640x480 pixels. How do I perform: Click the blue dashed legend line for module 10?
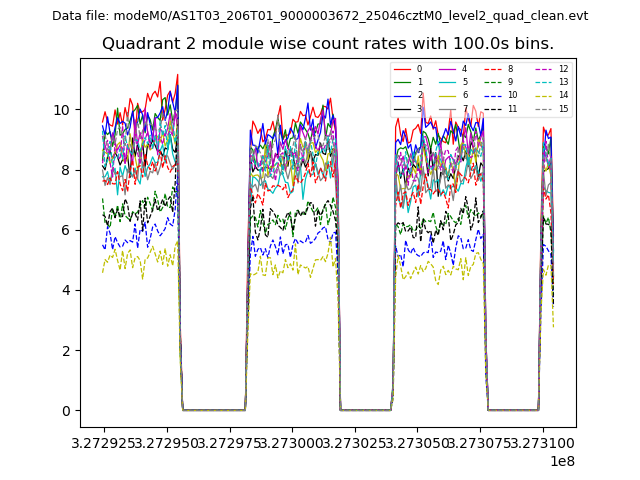point(493,95)
